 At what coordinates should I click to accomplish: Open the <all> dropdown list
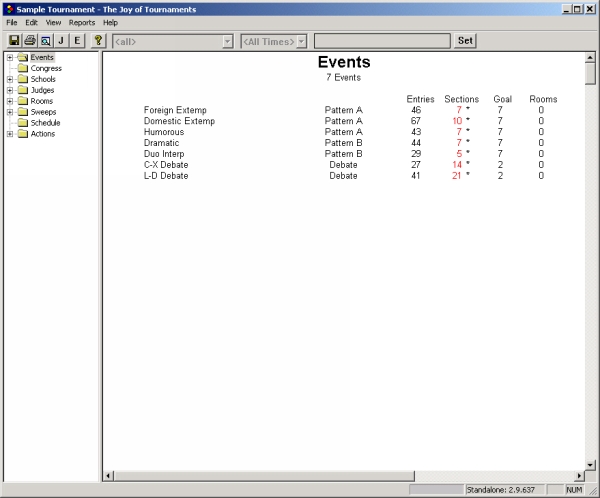228,41
